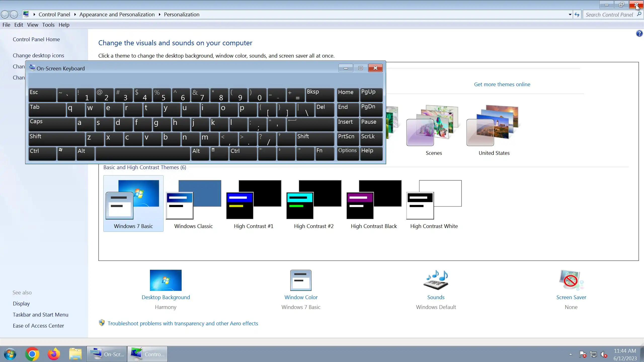This screenshot has height=362, width=644.
Task: Click Get more themes online link
Action: (x=502, y=84)
